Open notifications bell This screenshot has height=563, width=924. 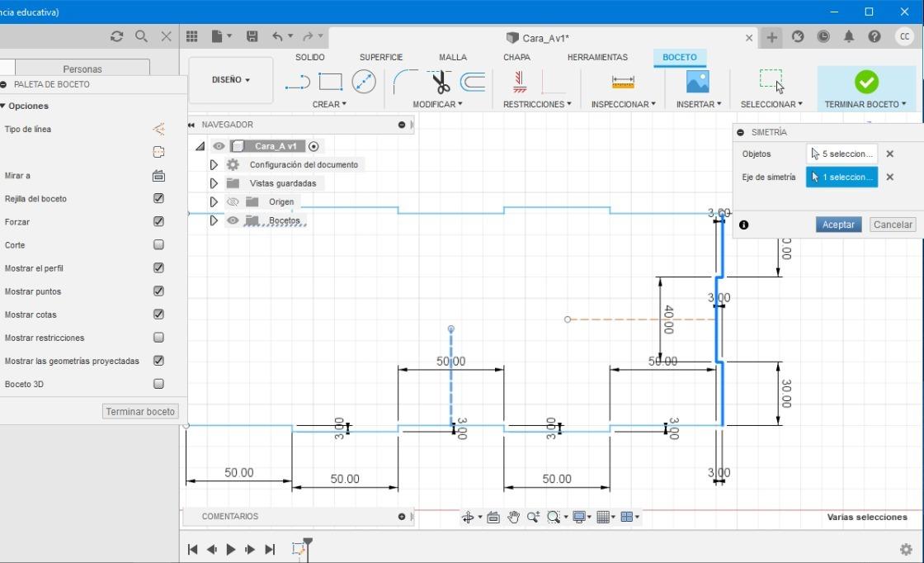(x=849, y=36)
